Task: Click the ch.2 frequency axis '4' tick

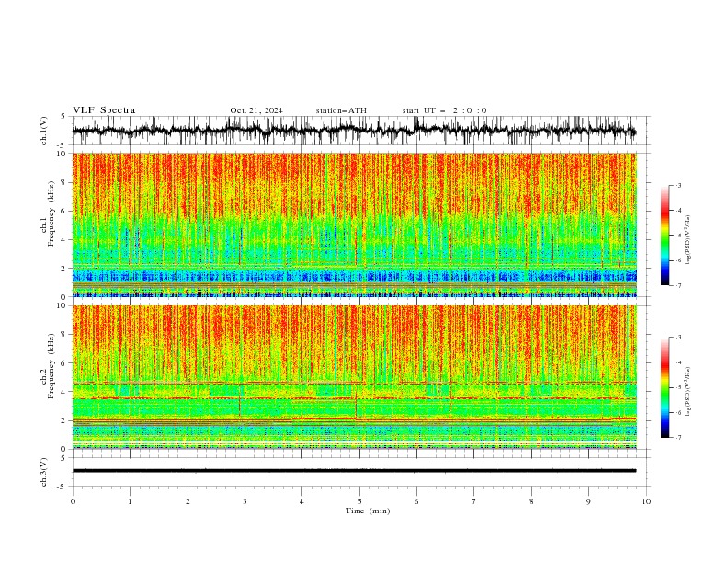Action: [64, 392]
